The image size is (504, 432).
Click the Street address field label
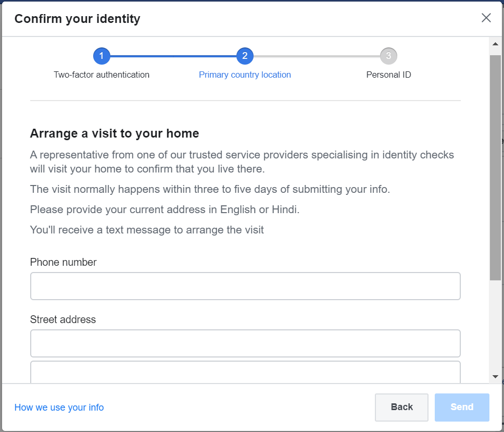click(62, 319)
